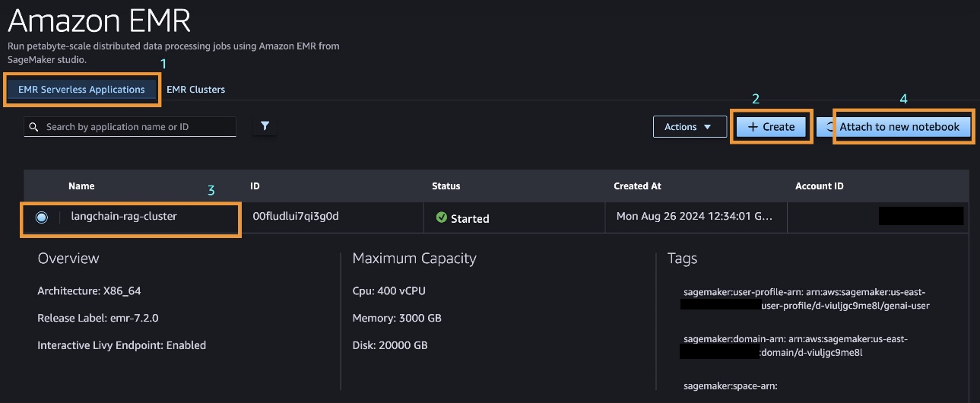Click the Create button
This screenshot has width=980, height=403.
point(771,127)
